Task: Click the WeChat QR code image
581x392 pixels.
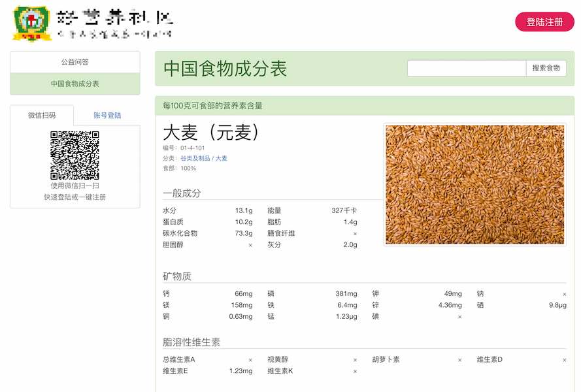Action: pos(75,155)
